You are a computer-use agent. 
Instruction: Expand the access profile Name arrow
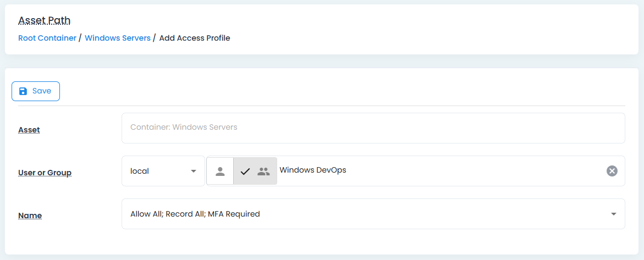pyautogui.click(x=614, y=214)
